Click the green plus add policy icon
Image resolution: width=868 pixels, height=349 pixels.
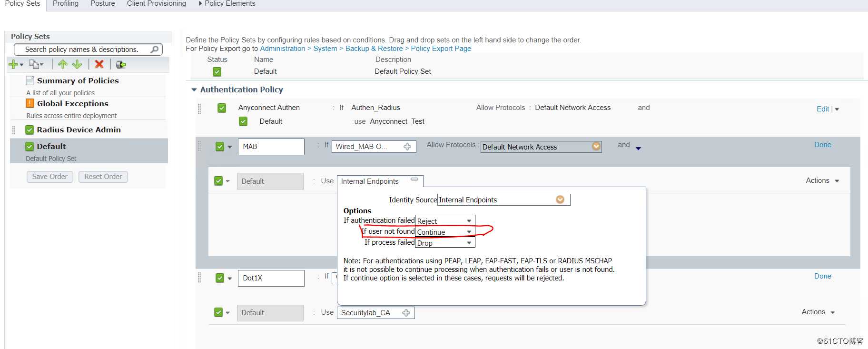point(13,64)
